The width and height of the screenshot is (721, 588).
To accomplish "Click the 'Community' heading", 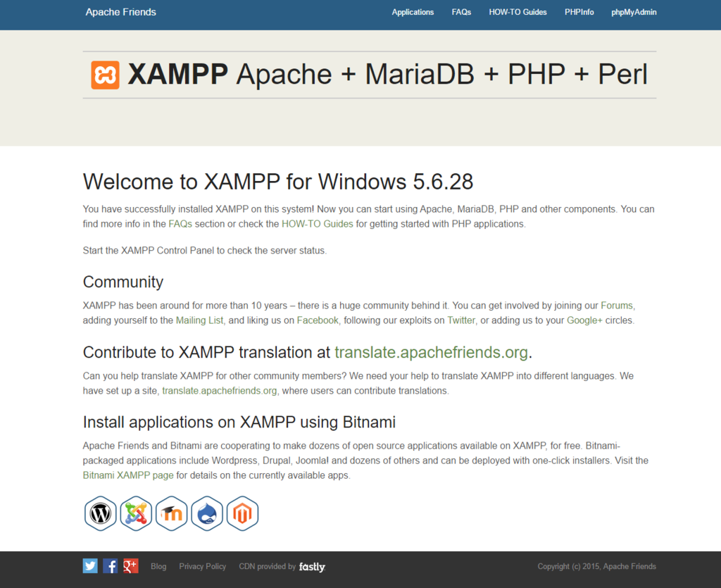I will (x=123, y=282).
